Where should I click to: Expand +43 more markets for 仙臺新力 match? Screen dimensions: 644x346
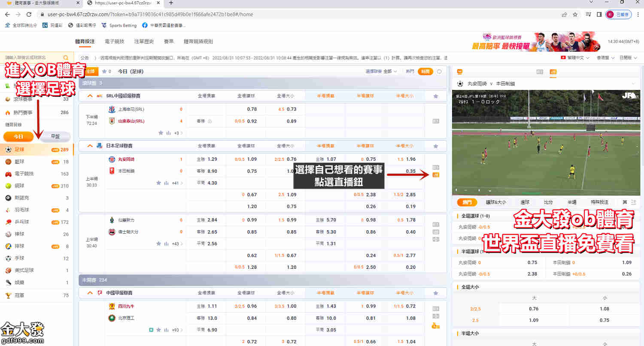[177, 244]
